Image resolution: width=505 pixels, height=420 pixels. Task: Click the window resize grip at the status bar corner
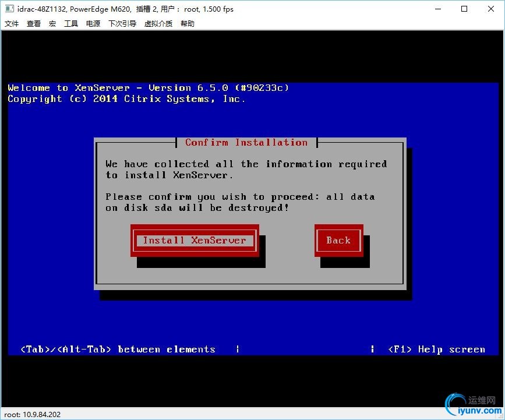(500, 416)
